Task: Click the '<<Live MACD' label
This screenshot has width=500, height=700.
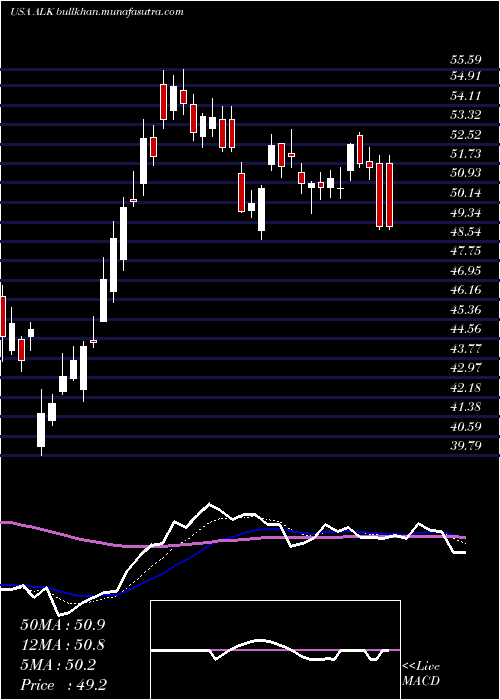Action: point(421,674)
